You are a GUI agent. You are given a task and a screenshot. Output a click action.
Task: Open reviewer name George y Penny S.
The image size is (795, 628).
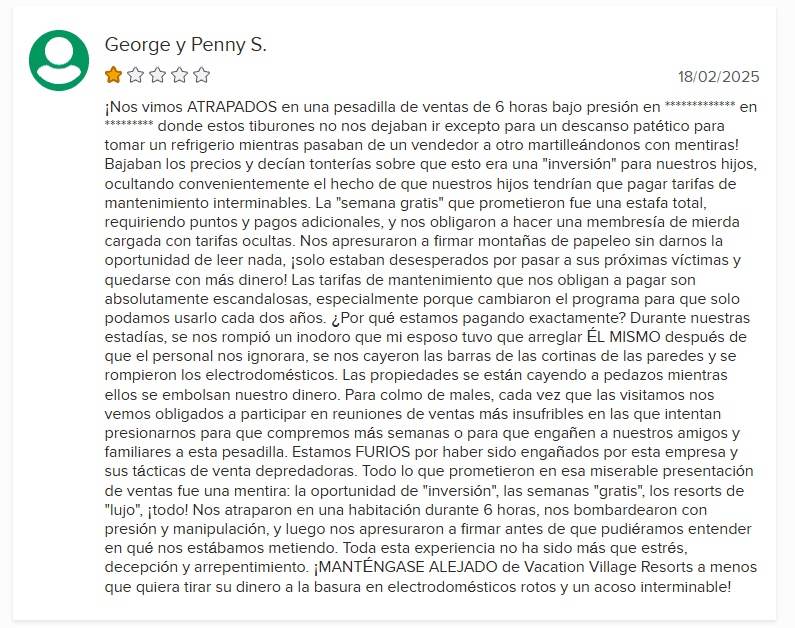pyautogui.click(x=186, y=45)
